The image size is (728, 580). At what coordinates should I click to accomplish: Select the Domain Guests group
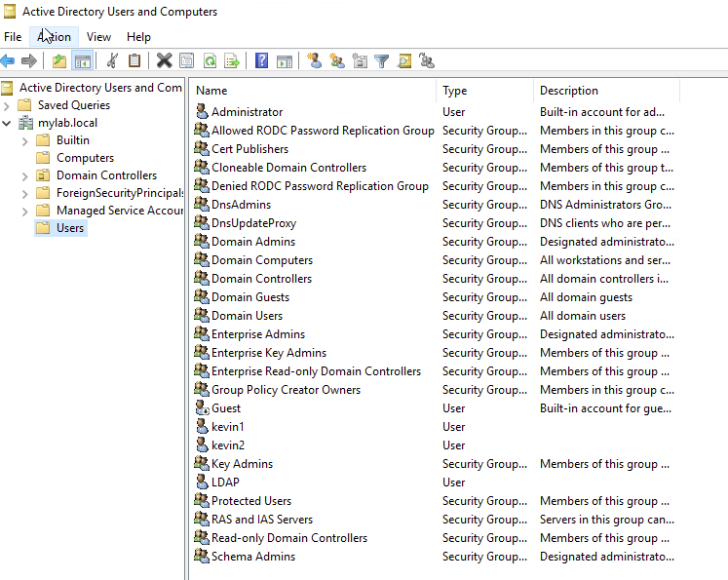(x=250, y=296)
